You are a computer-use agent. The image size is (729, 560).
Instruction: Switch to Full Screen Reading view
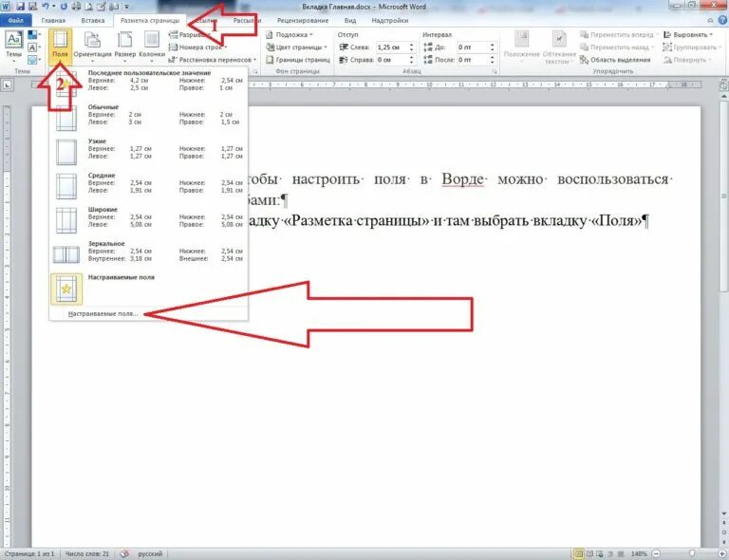590,553
